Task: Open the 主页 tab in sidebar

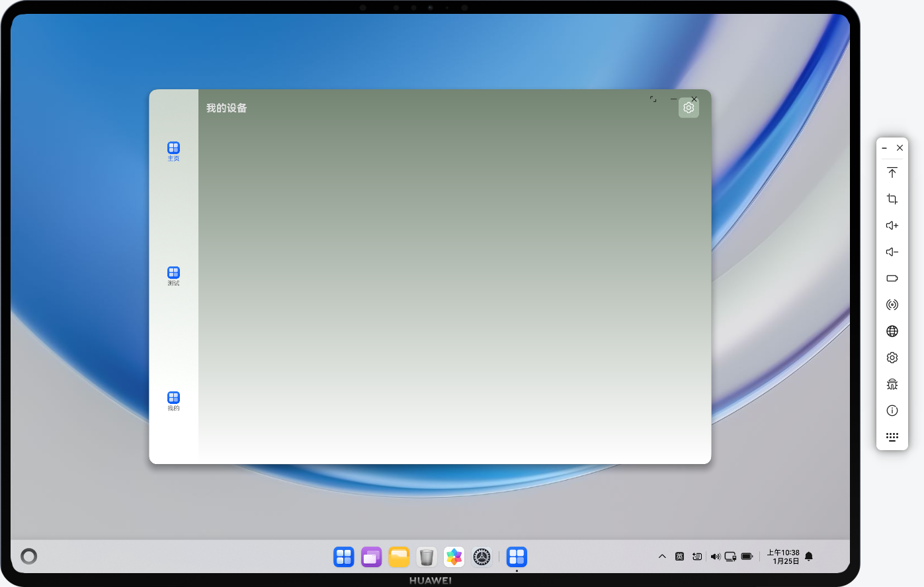Action: [x=173, y=151]
